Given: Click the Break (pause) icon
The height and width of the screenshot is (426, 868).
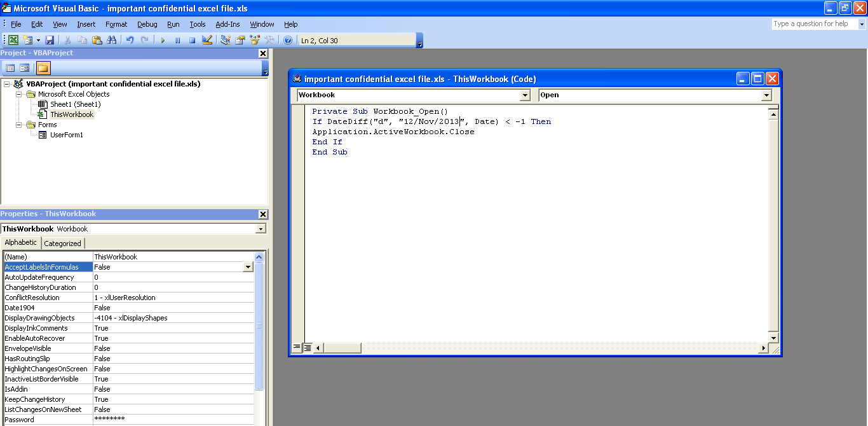Looking at the screenshot, I should [178, 39].
